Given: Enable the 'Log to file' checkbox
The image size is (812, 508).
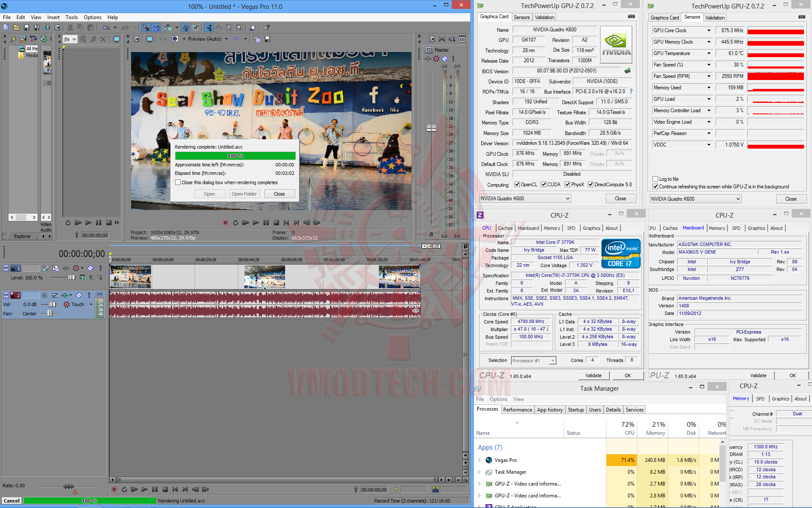Looking at the screenshot, I should coord(655,179).
